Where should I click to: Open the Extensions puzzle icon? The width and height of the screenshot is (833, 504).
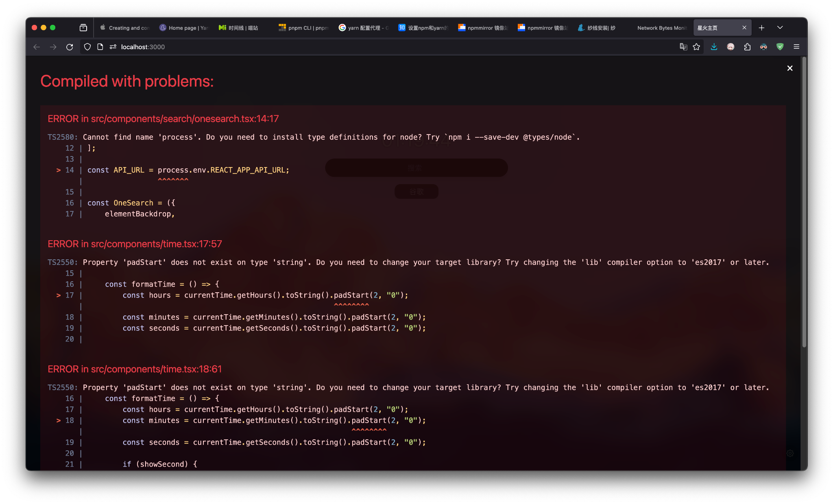[747, 47]
